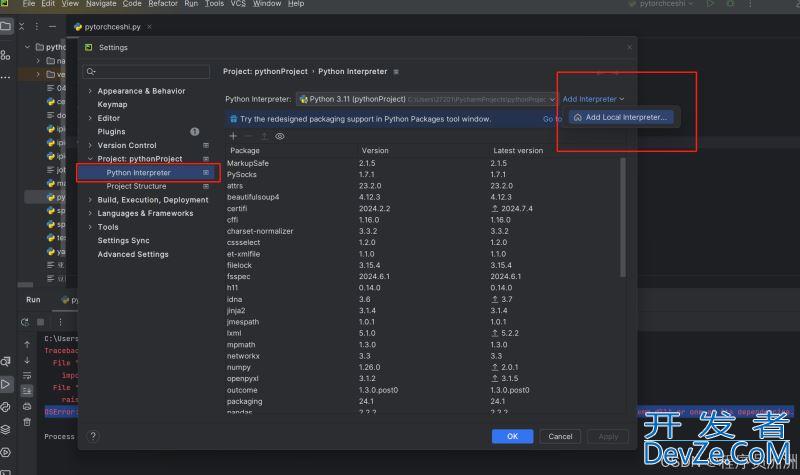Image resolution: width=800 pixels, height=475 pixels.
Task: Expand Appearance & Behavior settings group
Action: 90,91
